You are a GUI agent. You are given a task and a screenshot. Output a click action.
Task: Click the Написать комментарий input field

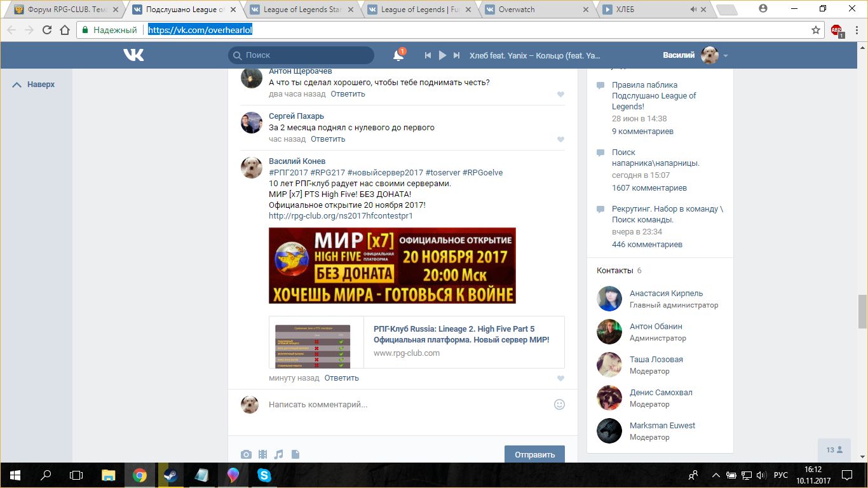pyautogui.click(x=407, y=405)
